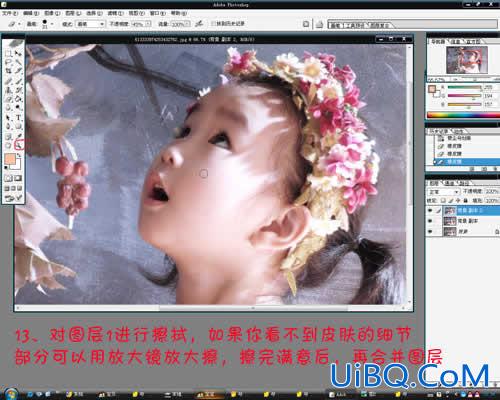500x400 pixels.
Task: Open the 文件(F) menu
Action: 10,13
